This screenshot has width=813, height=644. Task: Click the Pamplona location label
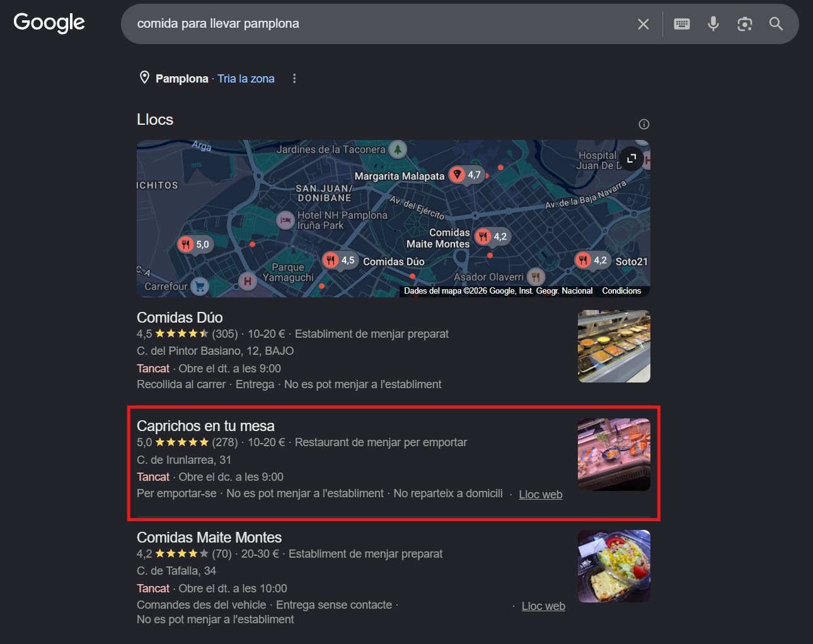182,78
